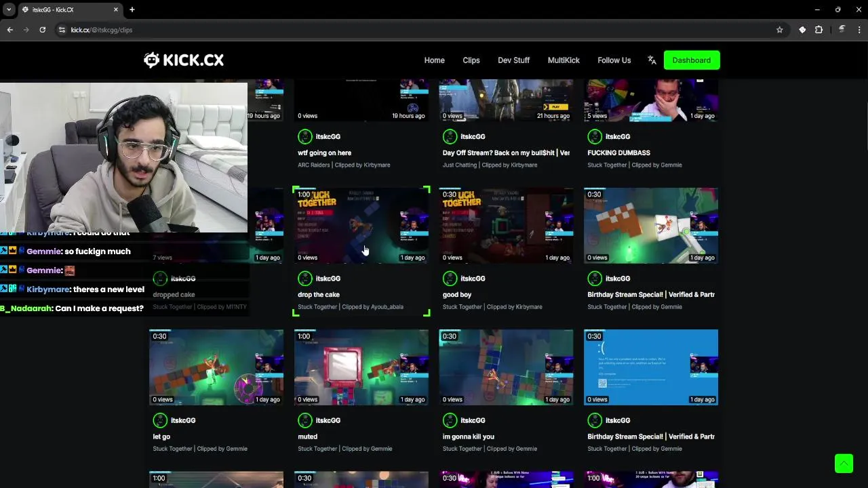The image size is (868, 488).
Task: Click the address bar URL field
Action: (x=420, y=30)
